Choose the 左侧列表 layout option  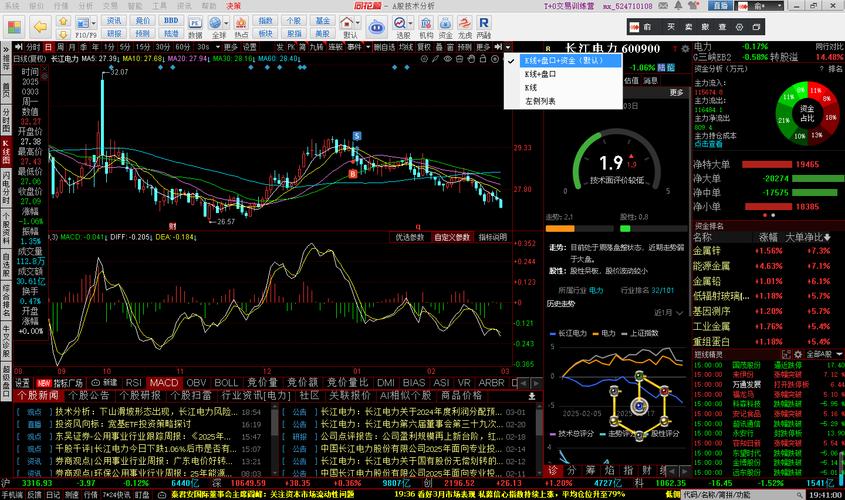pyautogui.click(x=540, y=101)
